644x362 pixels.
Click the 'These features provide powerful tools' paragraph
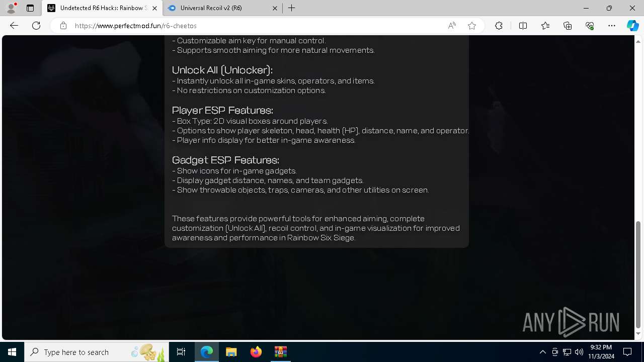pos(316,228)
